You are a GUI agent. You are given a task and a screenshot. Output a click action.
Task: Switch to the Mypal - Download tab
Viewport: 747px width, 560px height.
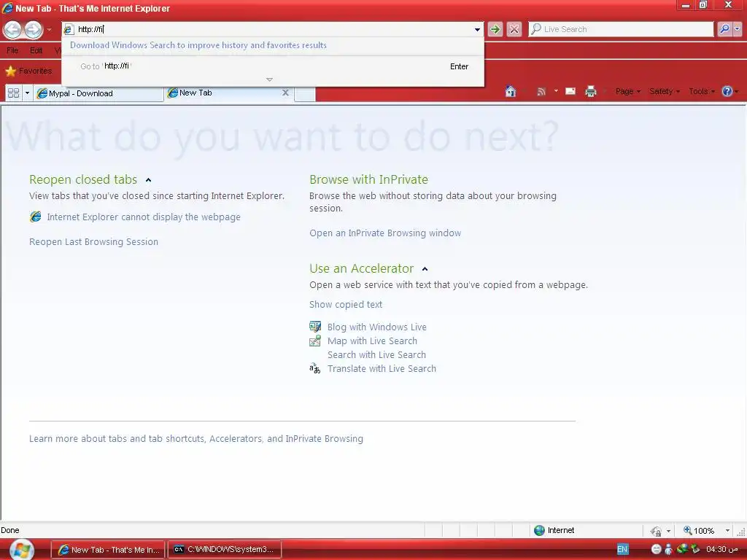point(98,93)
